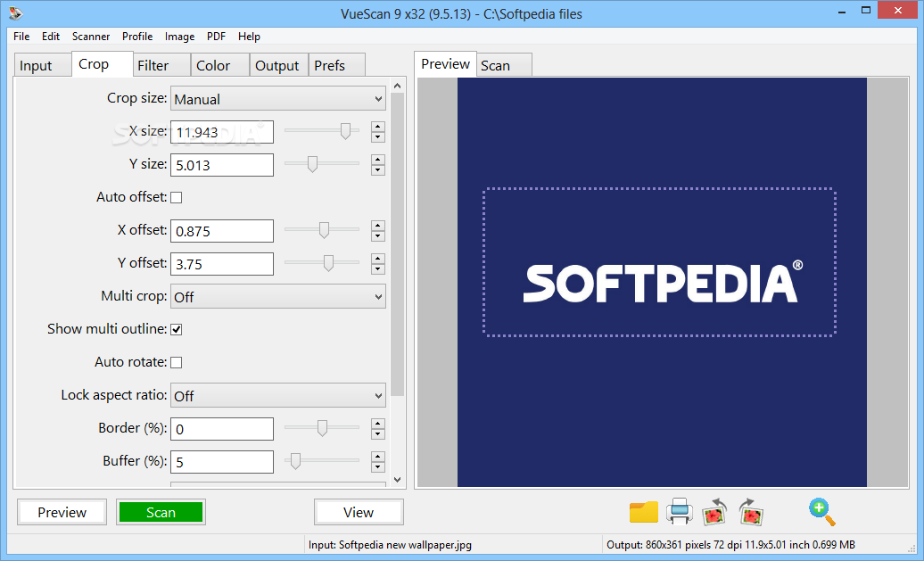Increase X offset with up stepper

click(378, 226)
